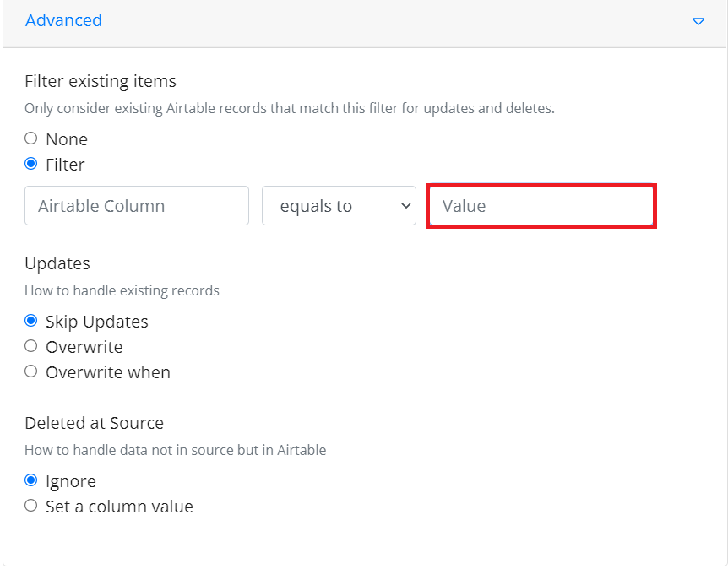
Task: Open the equals to operator dropdown
Action: pyautogui.click(x=339, y=206)
